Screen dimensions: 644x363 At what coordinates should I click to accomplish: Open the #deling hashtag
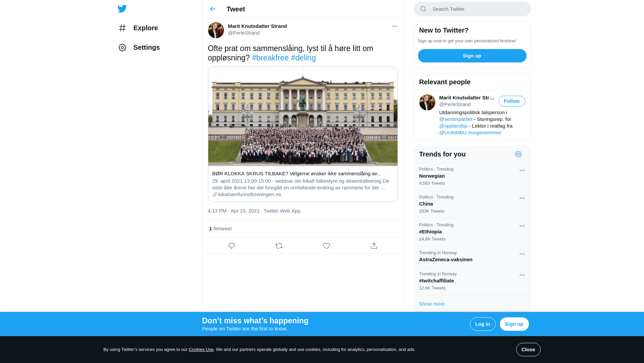pos(303,58)
